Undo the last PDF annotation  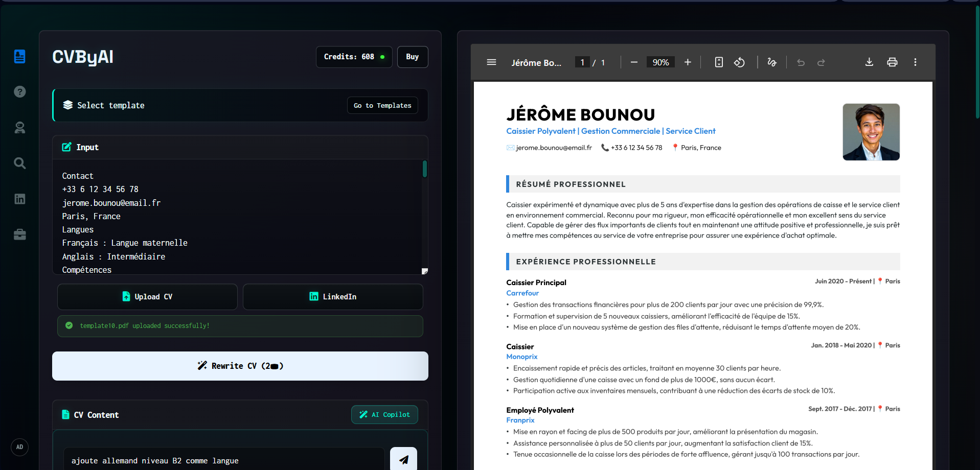(x=801, y=62)
